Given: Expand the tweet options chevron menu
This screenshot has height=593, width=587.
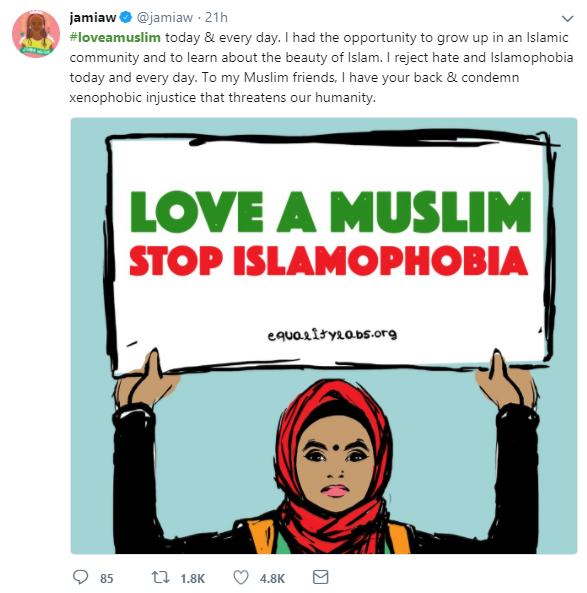Looking at the screenshot, I should (x=567, y=18).
